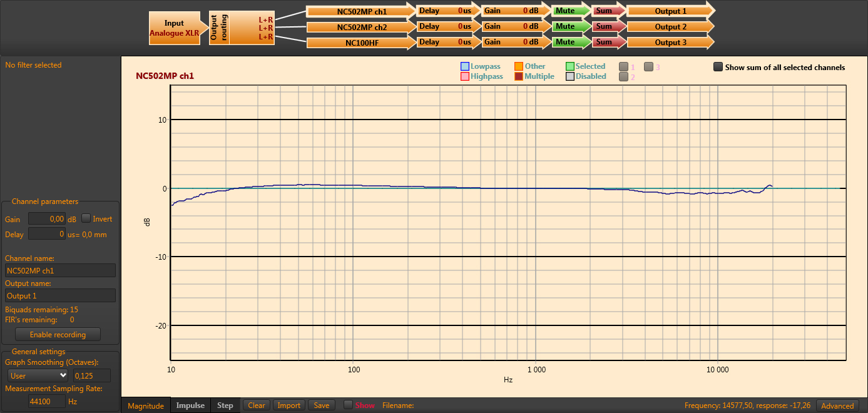
Task: Click the Mute arrow for NC502MP ch2
Action: tap(569, 26)
